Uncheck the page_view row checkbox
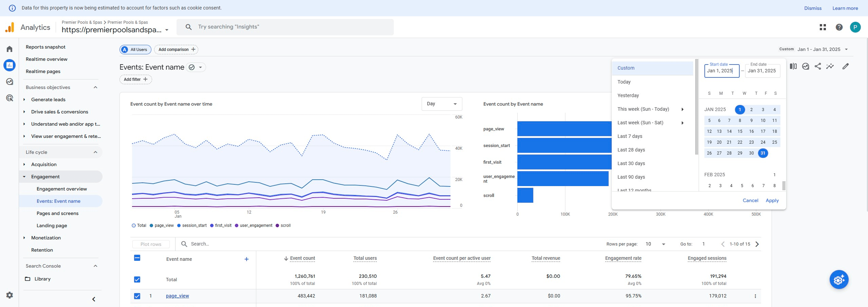 click(x=137, y=296)
